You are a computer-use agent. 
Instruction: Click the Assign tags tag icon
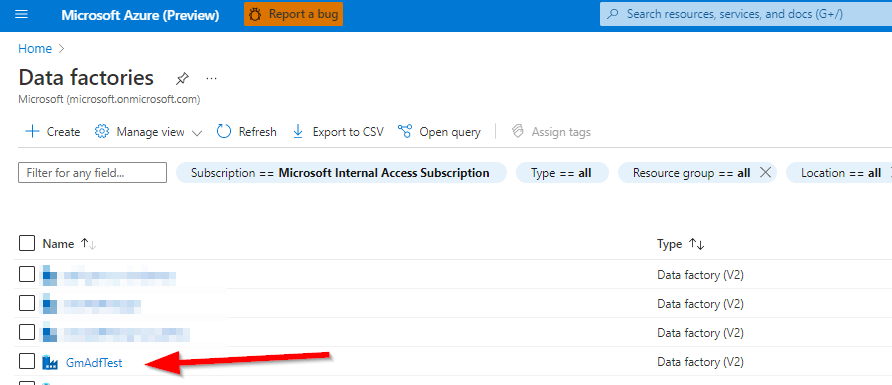click(x=517, y=132)
